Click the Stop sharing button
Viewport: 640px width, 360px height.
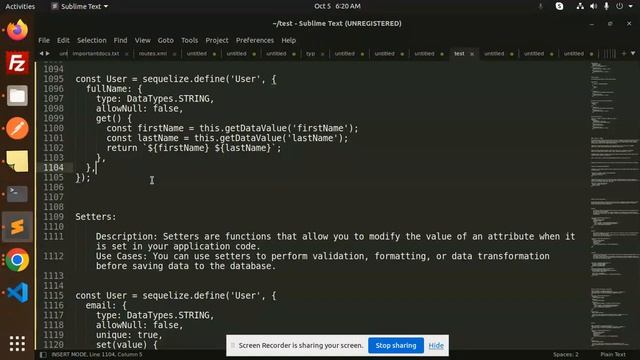[396, 345]
